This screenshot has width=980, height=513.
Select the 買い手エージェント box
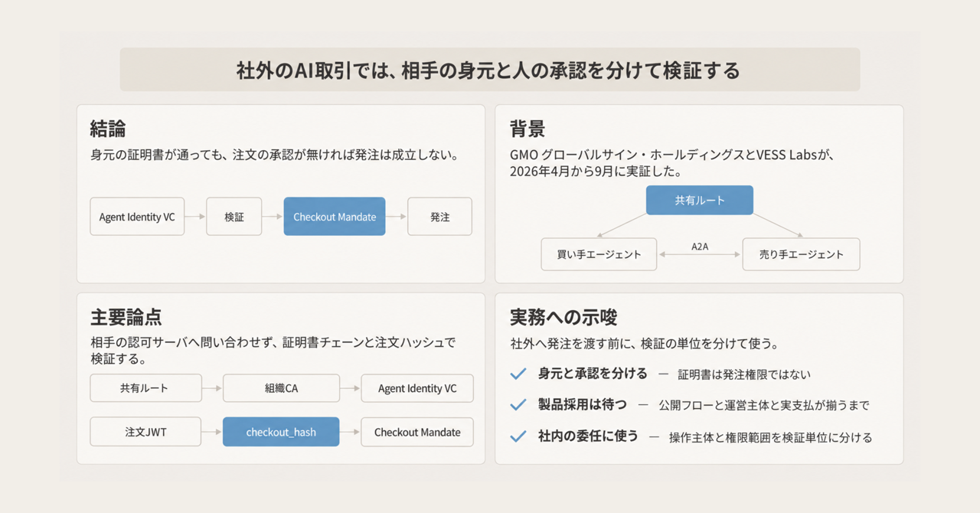(599, 254)
